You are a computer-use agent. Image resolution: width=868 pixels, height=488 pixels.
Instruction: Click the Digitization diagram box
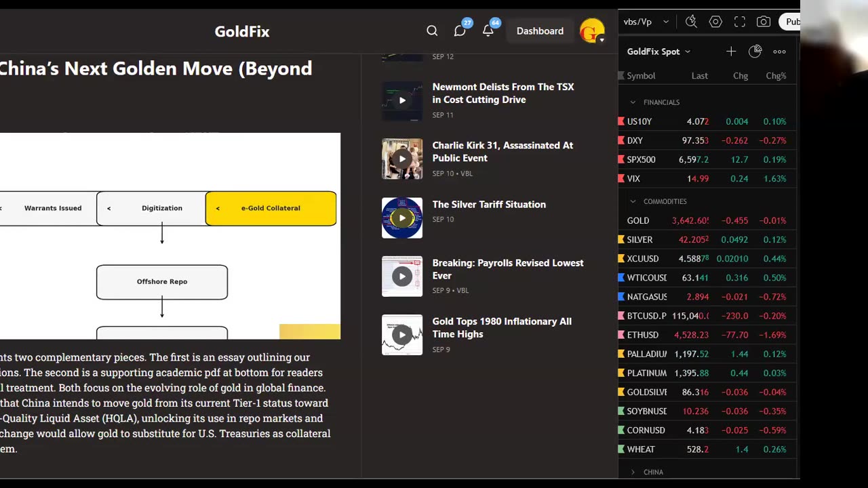(151, 208)
